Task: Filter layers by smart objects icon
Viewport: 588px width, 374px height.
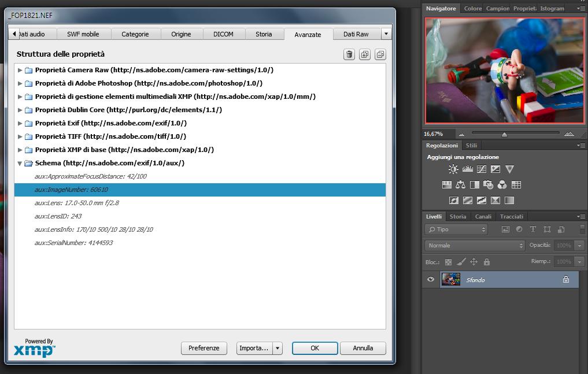Action: pos(561,229)
